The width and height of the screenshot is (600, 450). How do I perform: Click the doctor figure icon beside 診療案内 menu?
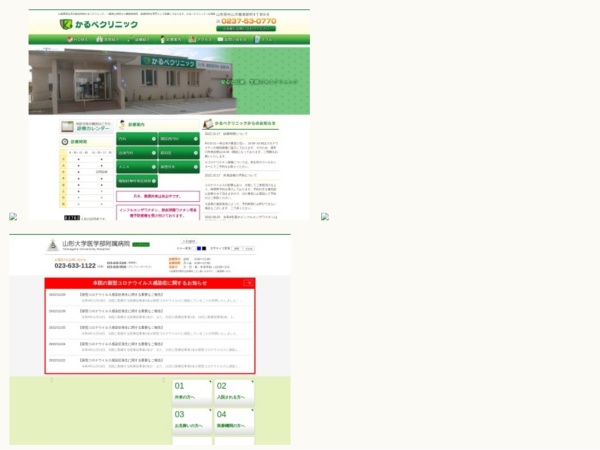pyautogui.click(x=162, y=39)
